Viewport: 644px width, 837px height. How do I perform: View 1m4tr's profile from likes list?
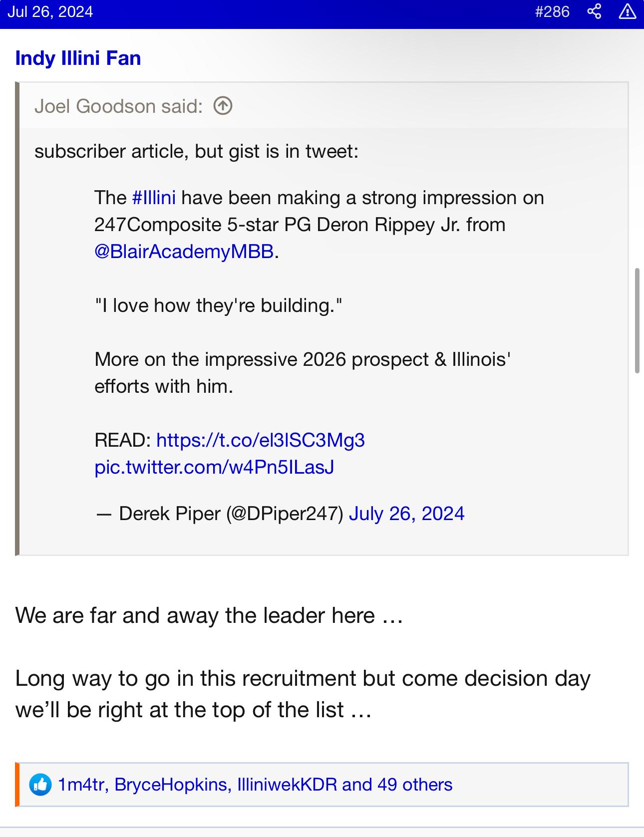[81, 785]
